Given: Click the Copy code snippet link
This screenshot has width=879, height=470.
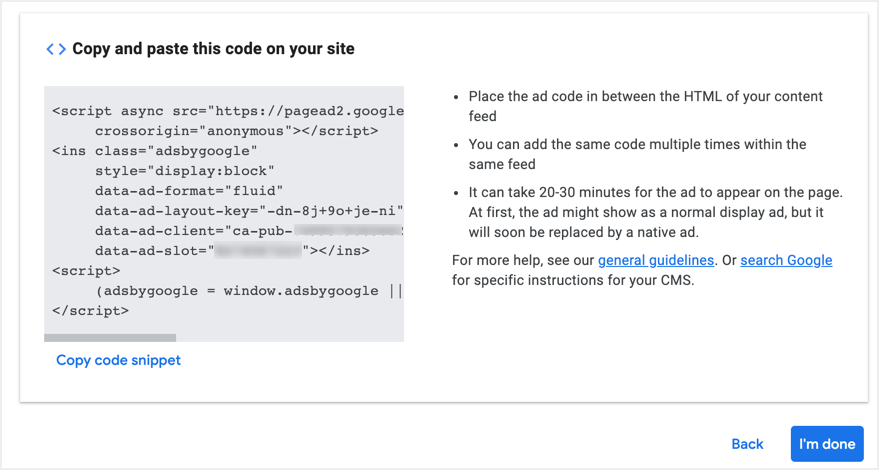Looking at the screenshot, I should click(x=118, y=360).
